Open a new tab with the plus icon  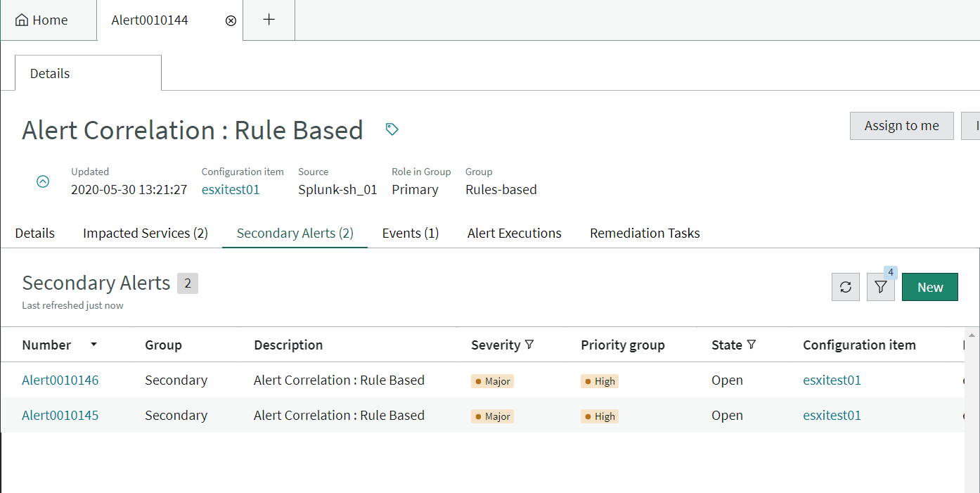pyautogui.click(x=269, y=20)
